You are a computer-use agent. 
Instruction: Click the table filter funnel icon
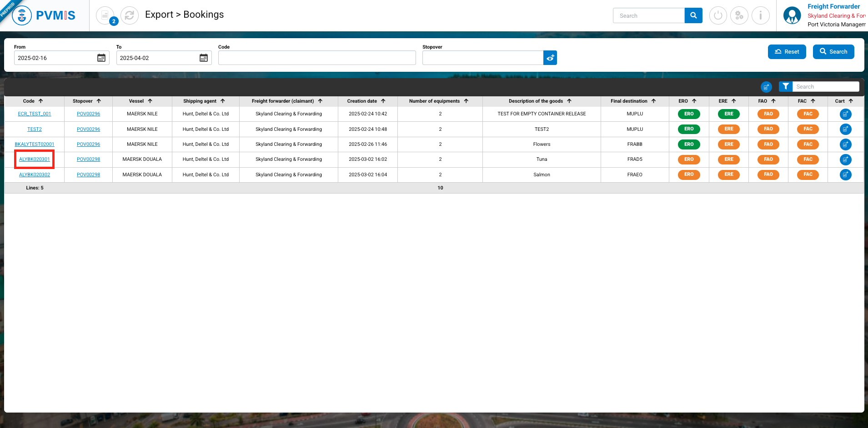(x=786, y=86)
